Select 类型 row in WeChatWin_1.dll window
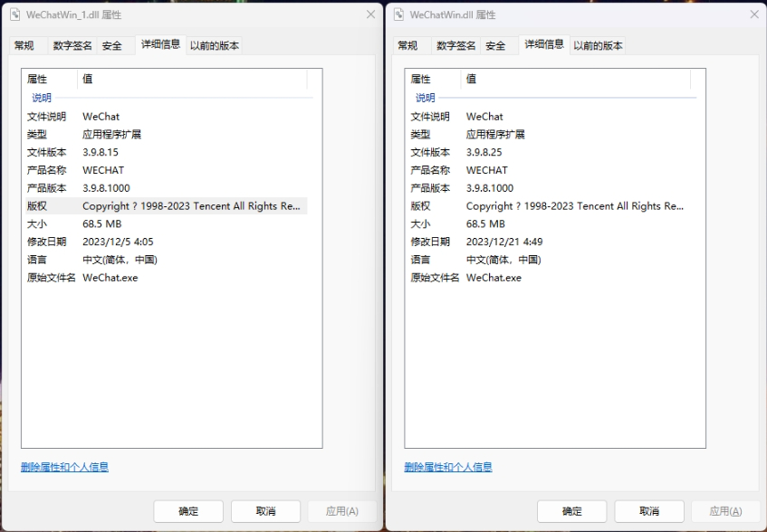This screenshot has width=767, height=532. tap(167, 134)
